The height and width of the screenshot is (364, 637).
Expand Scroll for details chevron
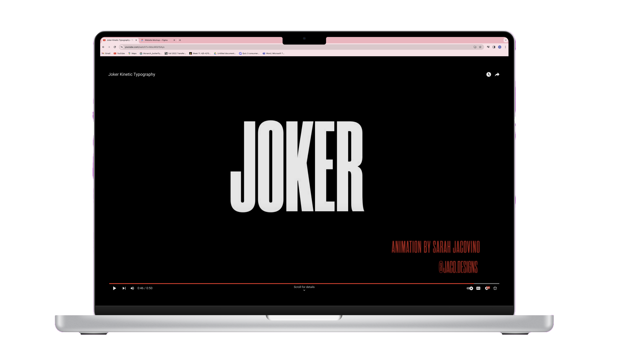coord(304,290)
